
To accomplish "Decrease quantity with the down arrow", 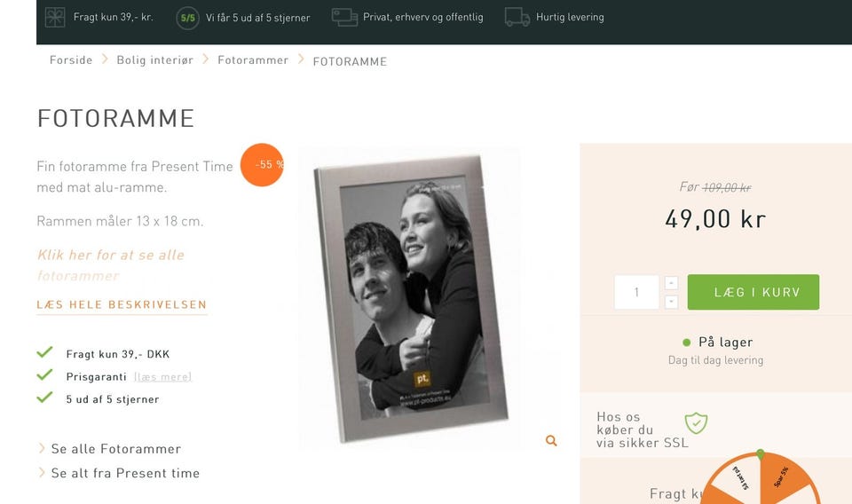I will (x=671, y=302).
